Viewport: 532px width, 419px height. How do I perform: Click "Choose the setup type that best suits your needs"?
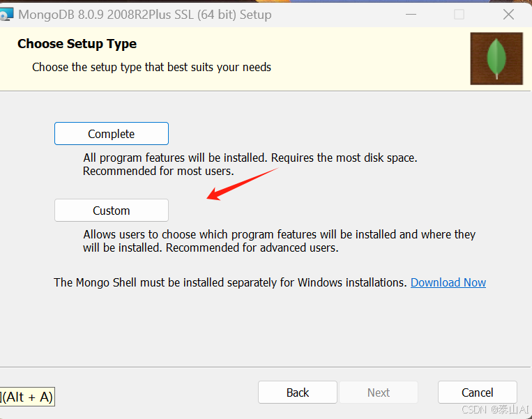[152, 67]
